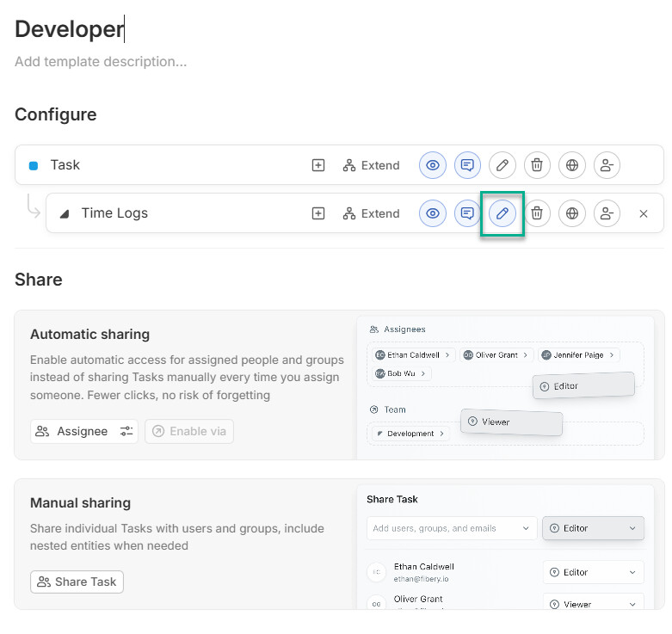The image size is (672, 634).
Task: Toggle edit pencil permission for Task
Action: pos(502,165)
